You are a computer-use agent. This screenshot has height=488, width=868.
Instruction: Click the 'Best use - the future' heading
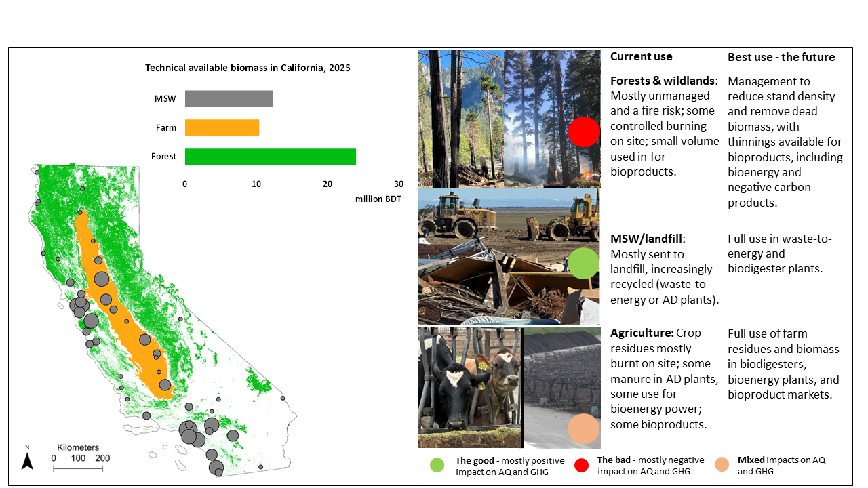[x=781, y=57]
